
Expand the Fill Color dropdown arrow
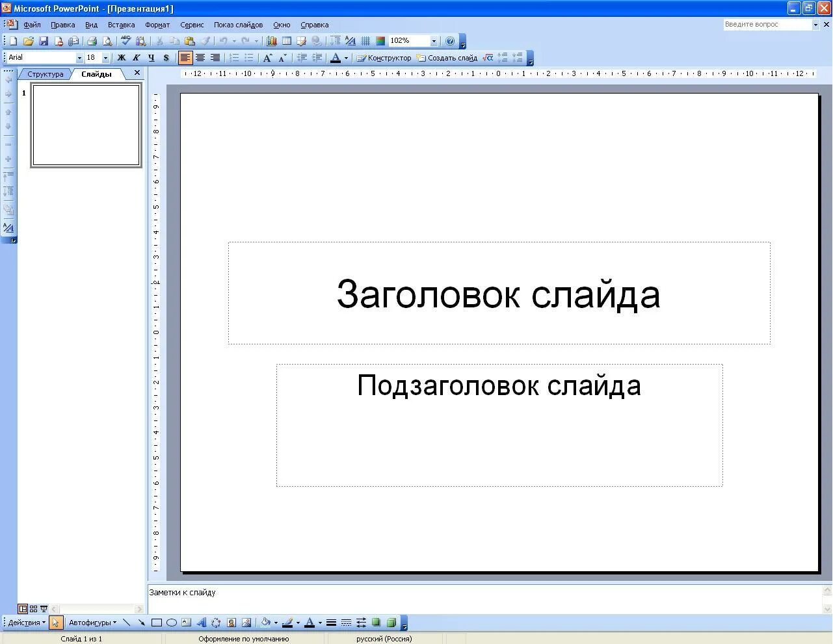tap(275, 623)
